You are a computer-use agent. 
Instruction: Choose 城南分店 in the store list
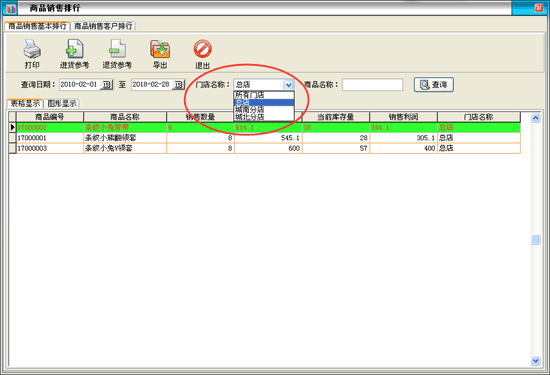[x=264, y=110]
